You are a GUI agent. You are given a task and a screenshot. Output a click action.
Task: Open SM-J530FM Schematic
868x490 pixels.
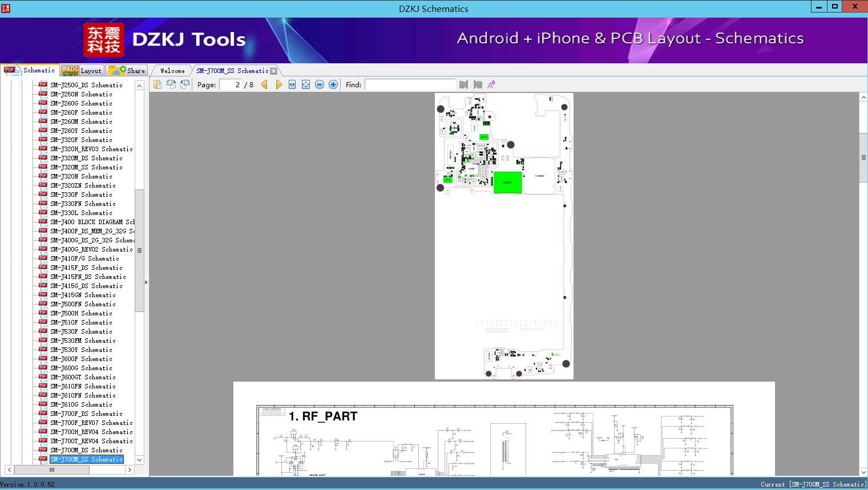click(83, 341)
